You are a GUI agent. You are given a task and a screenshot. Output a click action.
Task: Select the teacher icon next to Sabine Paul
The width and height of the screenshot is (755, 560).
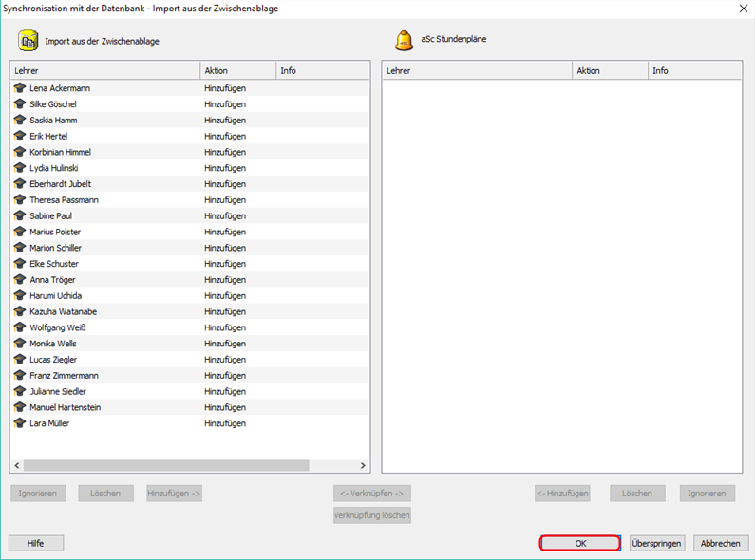(20, 215)
